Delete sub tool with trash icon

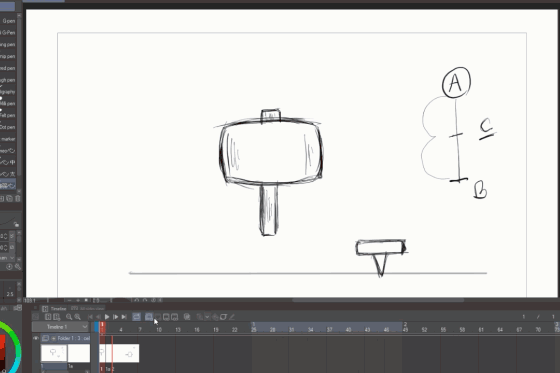pos(18,199)
